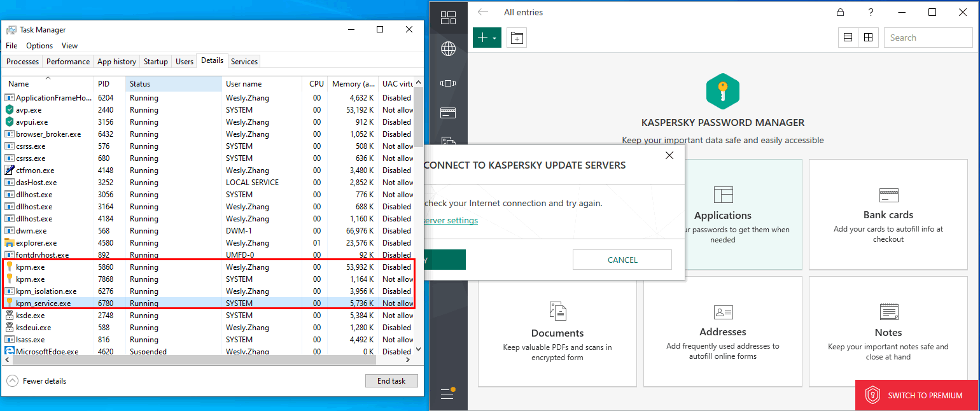Screen dimensions: 980x411
Task: Select the kpm_service.exe key icon
Action: click(10, 303)
